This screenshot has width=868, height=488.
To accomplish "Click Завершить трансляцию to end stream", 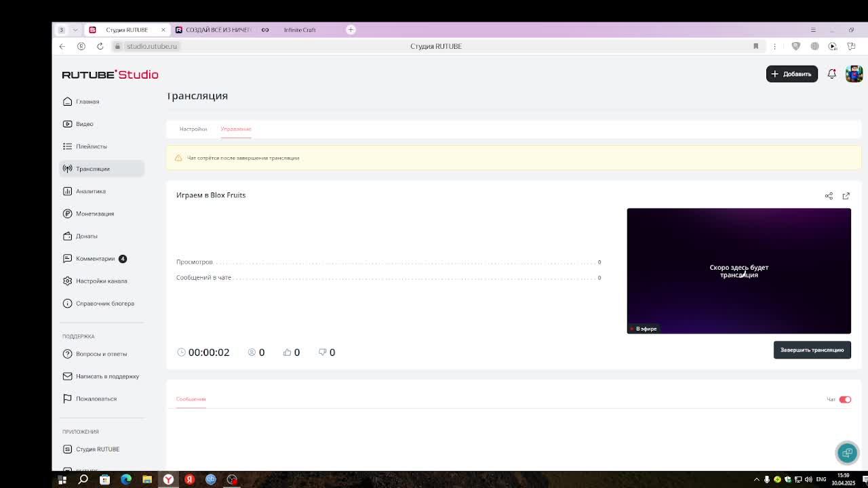I will point(812,350).
